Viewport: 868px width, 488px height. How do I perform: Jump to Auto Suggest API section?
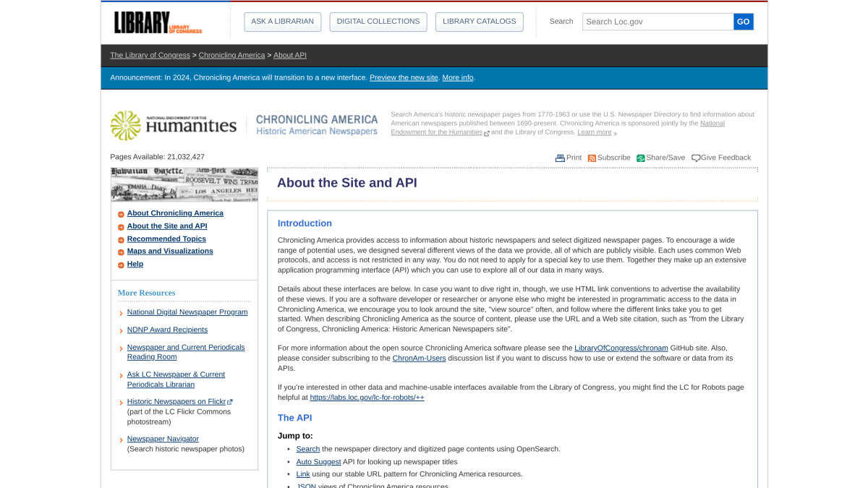click(318, 461)
